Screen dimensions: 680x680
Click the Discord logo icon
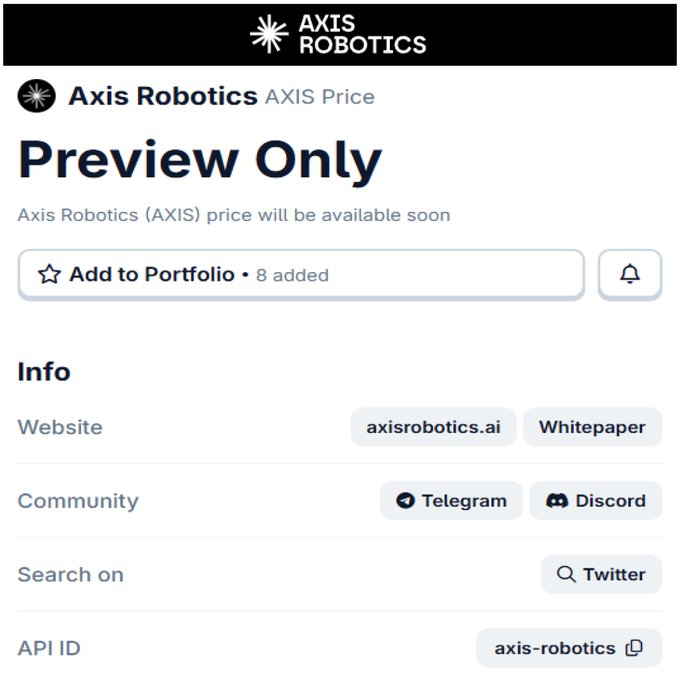pos(557,500)
